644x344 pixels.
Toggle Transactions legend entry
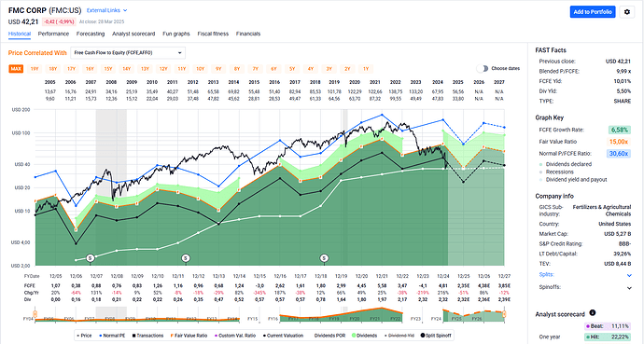point(147,336)
